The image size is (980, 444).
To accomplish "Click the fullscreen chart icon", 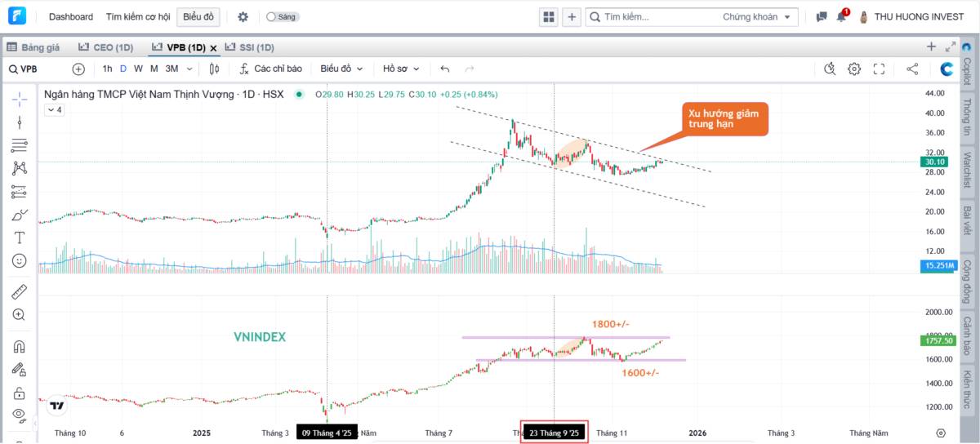I will [x=880, y=69].
